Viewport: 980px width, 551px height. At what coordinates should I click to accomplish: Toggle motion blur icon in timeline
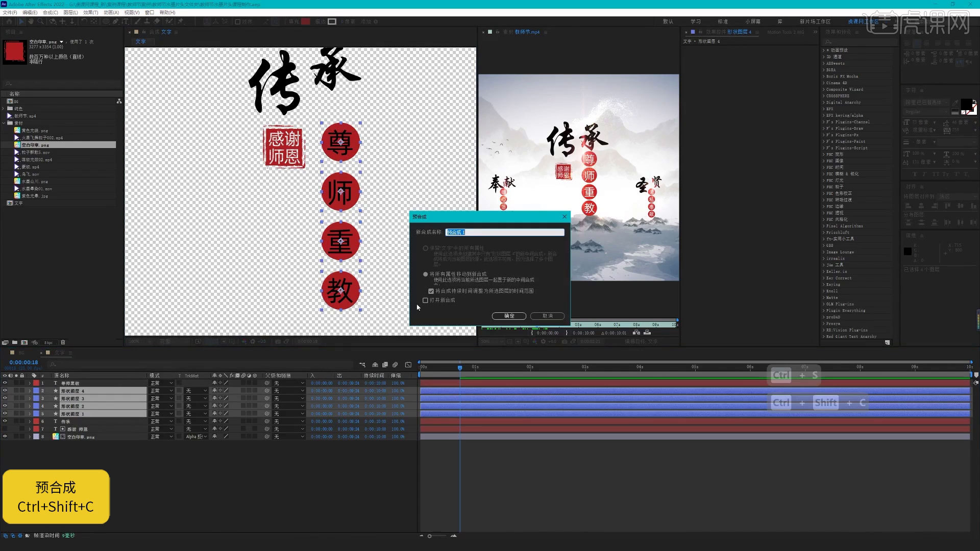[395, 365]
